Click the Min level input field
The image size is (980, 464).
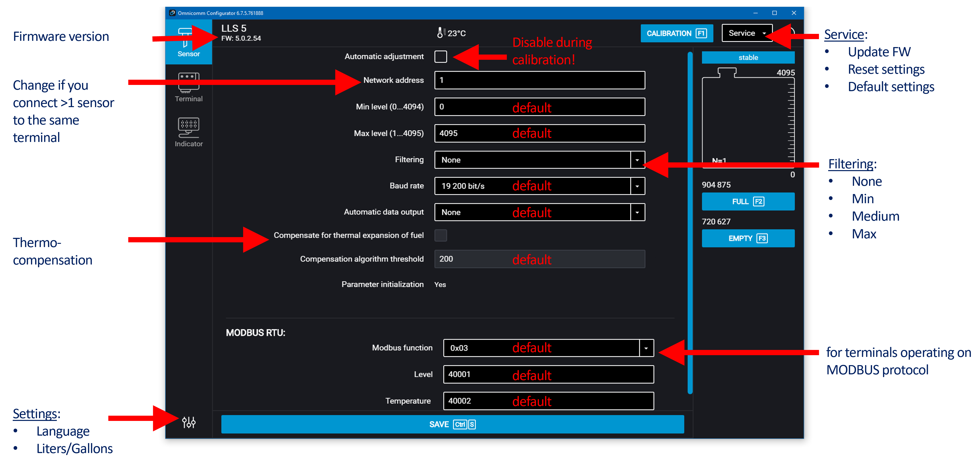[539, 107]
